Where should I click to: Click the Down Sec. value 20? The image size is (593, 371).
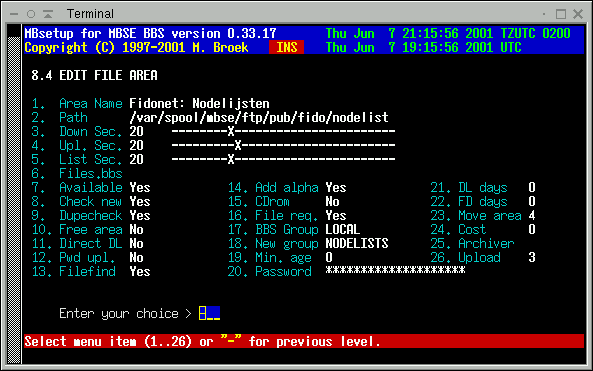[137, 131]
